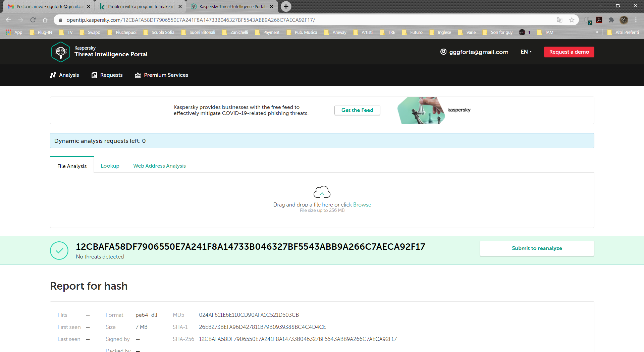Image resolution: width=644 pixels, height=352 pixels.
Task: Click the 'Dynamic analysis requests left: 0' notice
Action: (322, 141)
